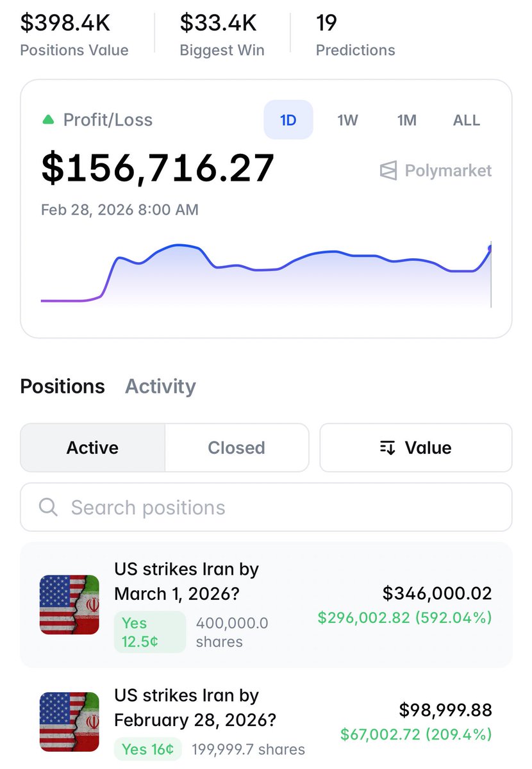The width and height of the screenshot is (532, 769).
Task: Select the Positions tab
Action: pos(62,386)
